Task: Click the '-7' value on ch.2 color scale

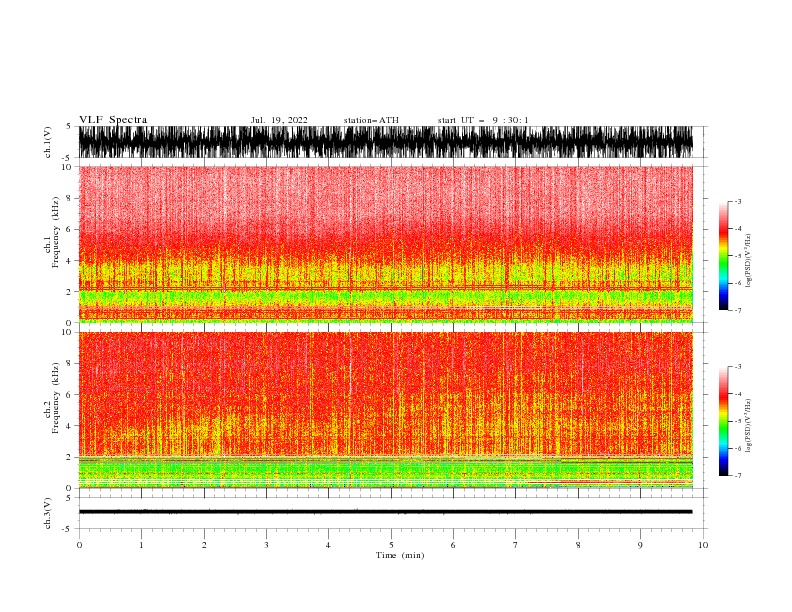Action: (738, 475)
